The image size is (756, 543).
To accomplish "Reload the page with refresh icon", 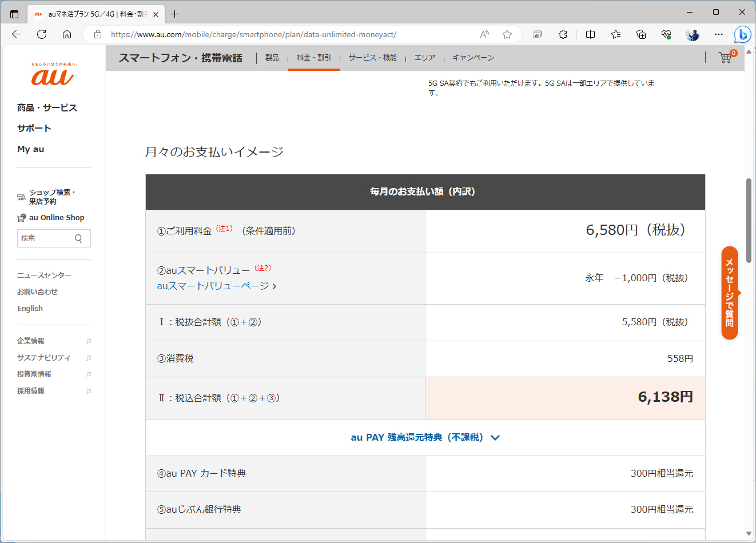I will point(42,34).
